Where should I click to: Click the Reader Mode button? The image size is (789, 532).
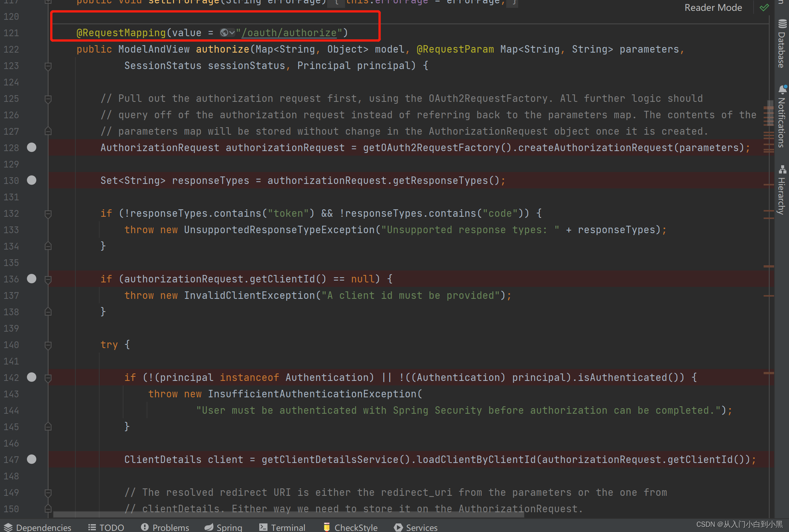713,7
